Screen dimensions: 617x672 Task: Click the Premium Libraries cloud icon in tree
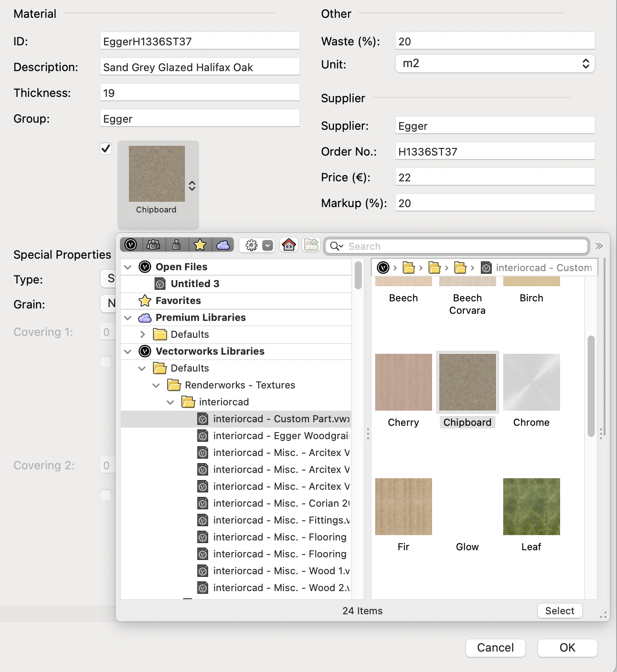click(145, 318)
